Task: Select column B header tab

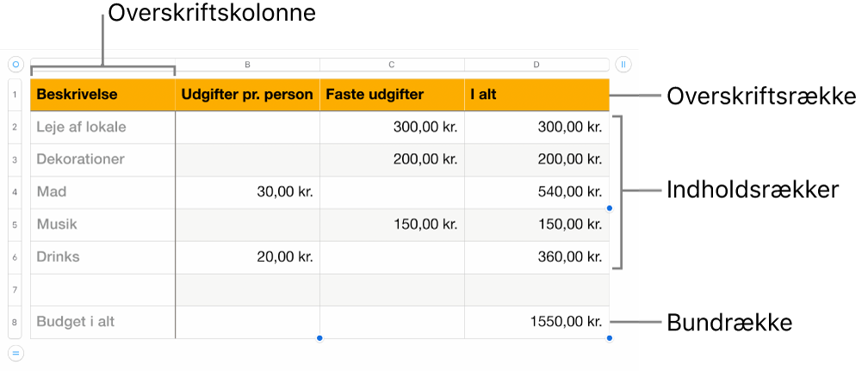Action: (247, 65)
